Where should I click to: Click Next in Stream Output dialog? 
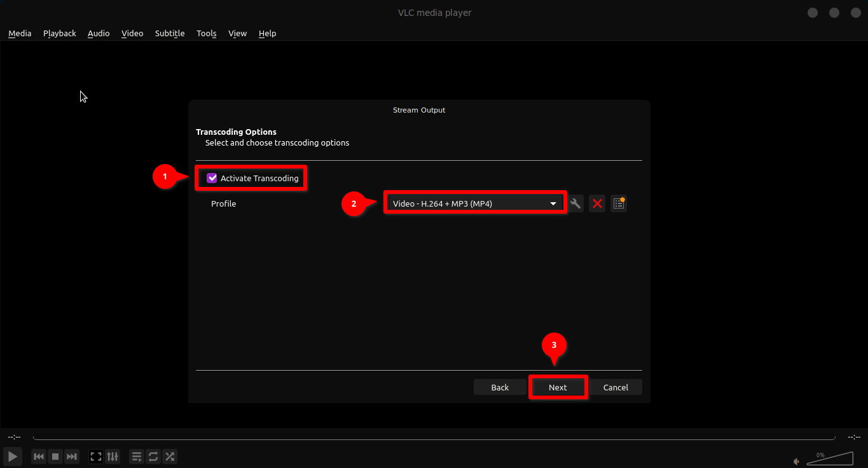558,387
